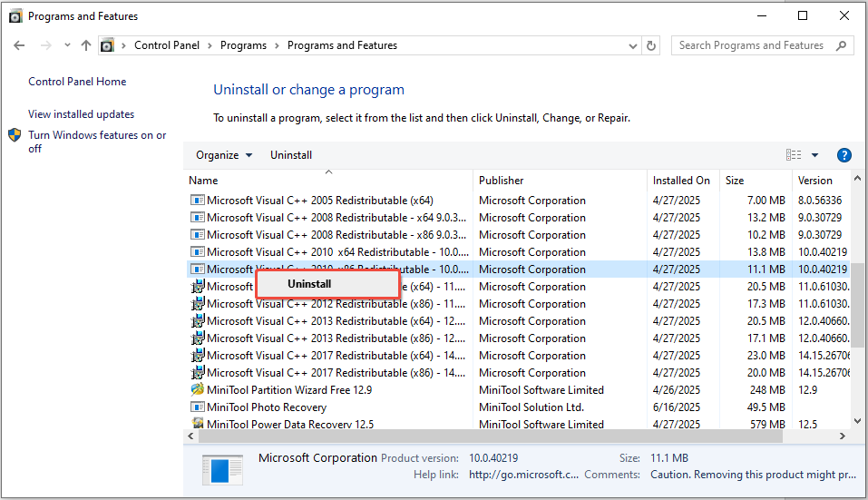This screenshot has width=868, height=500.
Task: Select Visual C++ 2008 x64 9.0.3 program icon
Action: [x=198, y=217]
